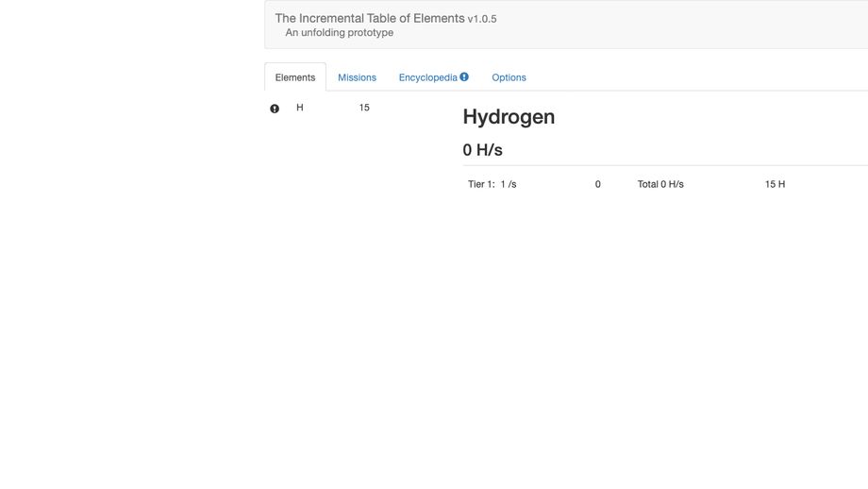This screenshot has width=868, height=489.
Task: Click the 0 H/s production rate heading
Action: click(x=483, y=150)
